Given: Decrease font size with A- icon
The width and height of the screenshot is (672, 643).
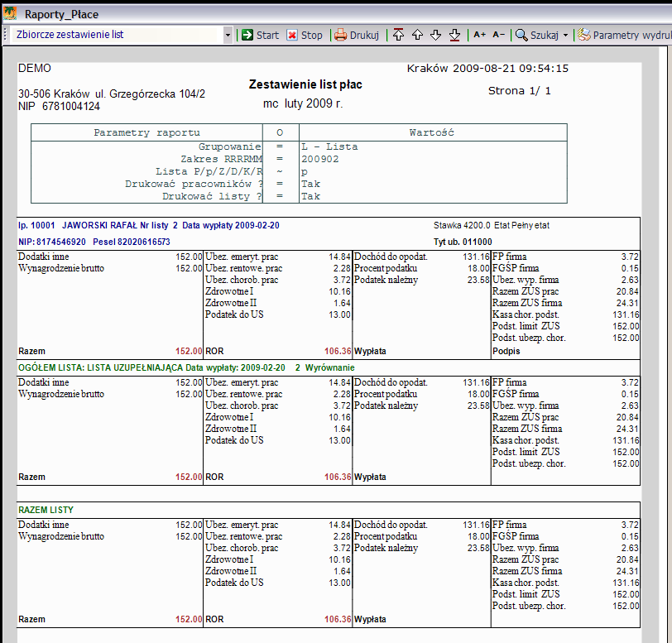Looking at the screenshot, I should (498, 35).
